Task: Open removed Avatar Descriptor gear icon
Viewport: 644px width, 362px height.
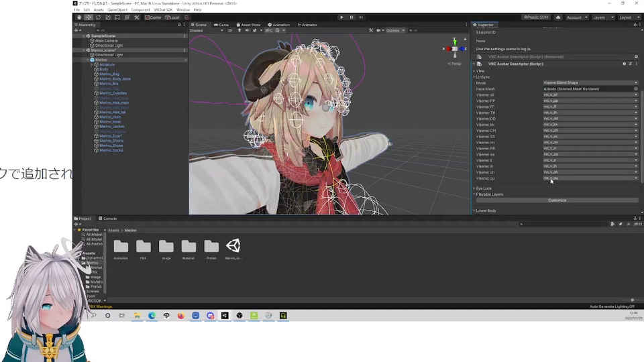Action: pyautogui.click(x=636, y=57)
